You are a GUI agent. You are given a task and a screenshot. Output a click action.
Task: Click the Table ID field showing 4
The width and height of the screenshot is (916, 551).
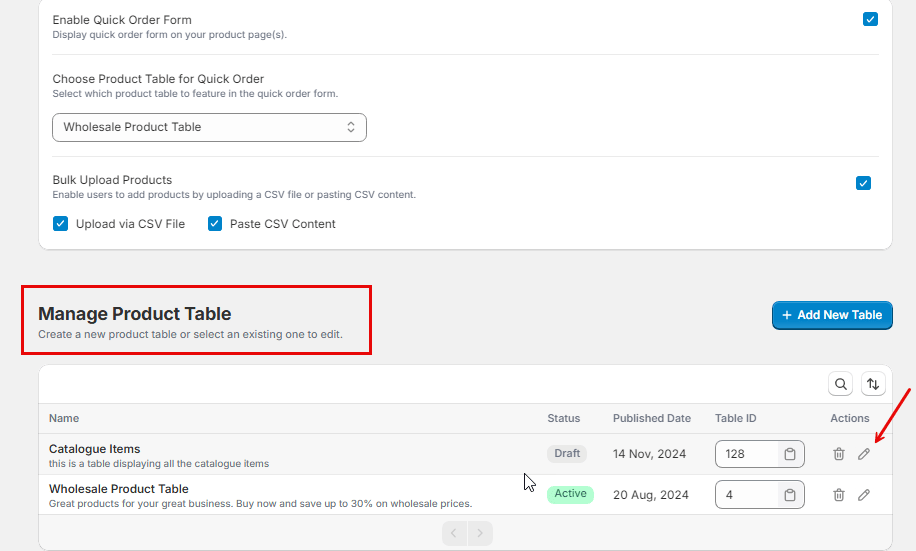click(x=747, y=495)
